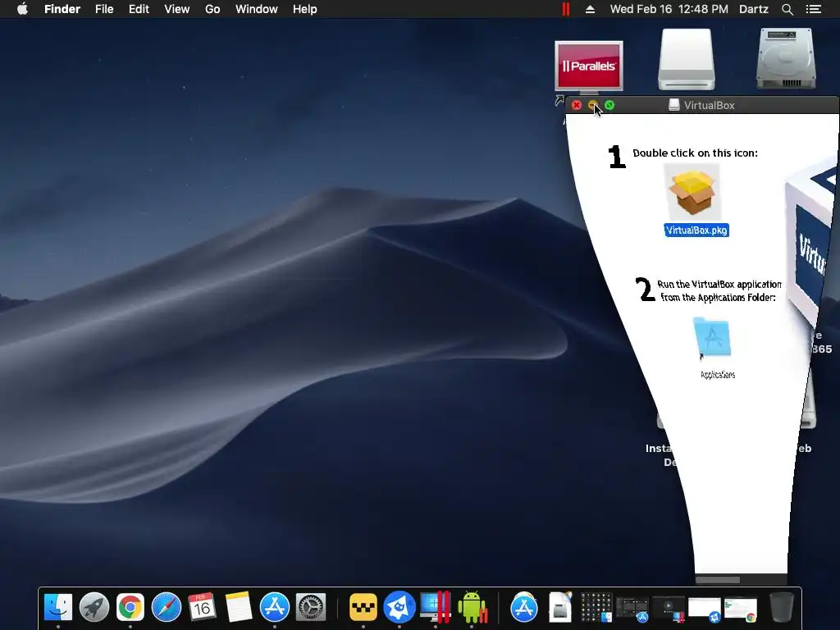Open the blue round cat-face app in Dock
840x630 pixels.
click(x=399, y=607)
